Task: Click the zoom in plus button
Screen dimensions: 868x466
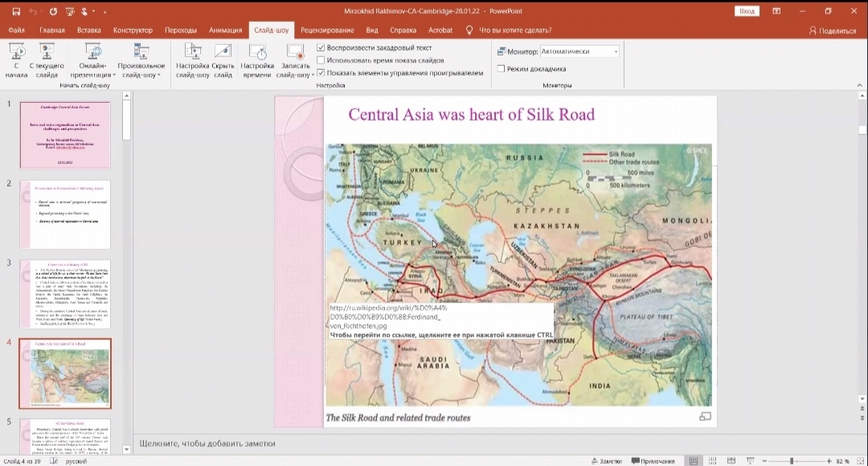Action: point(829,461)
